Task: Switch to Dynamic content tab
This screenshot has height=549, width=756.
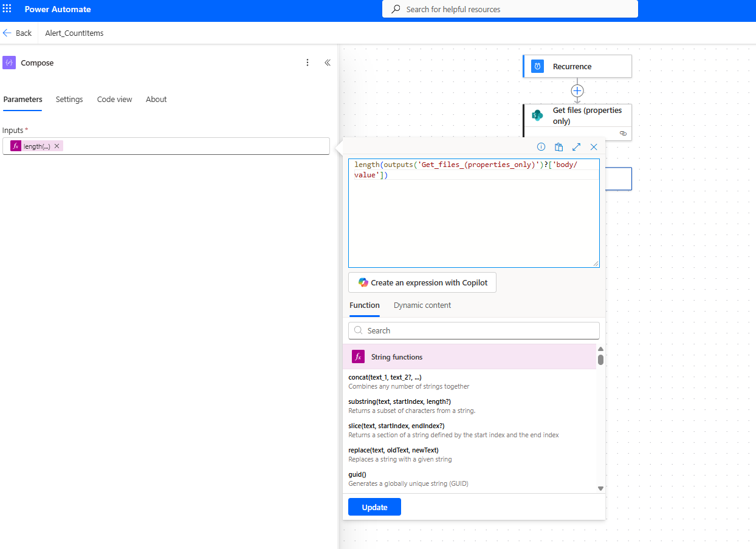Action: [x=422, y=305]
